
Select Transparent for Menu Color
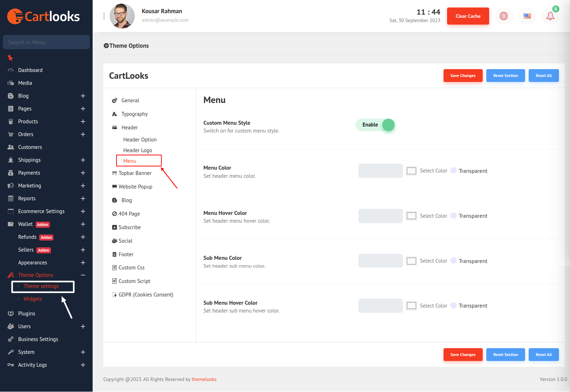pos(454,171)
